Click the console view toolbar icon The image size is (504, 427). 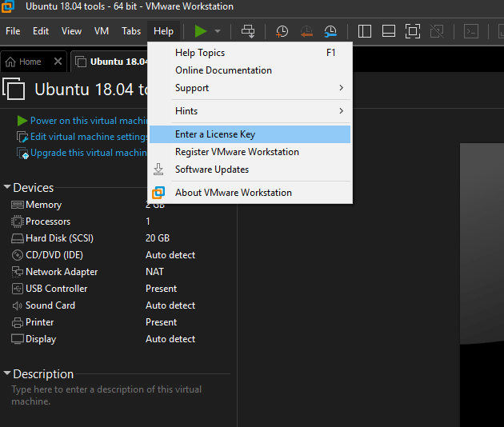(471, 31)
